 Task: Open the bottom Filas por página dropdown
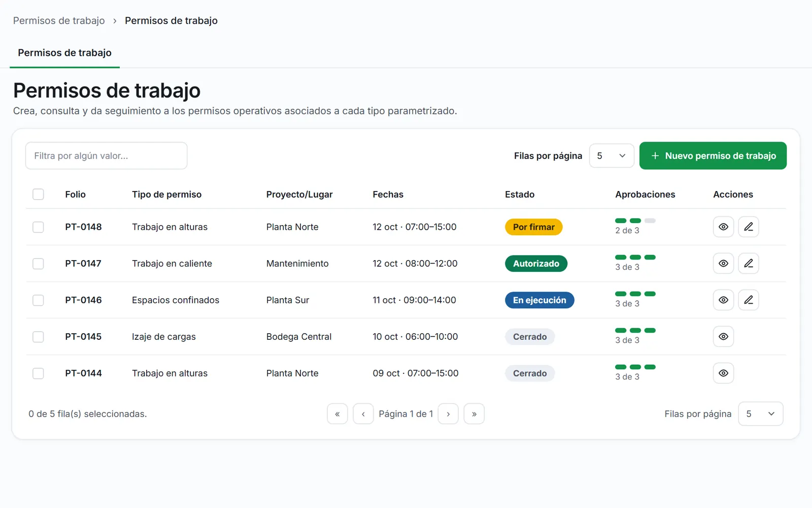[761, 414]
